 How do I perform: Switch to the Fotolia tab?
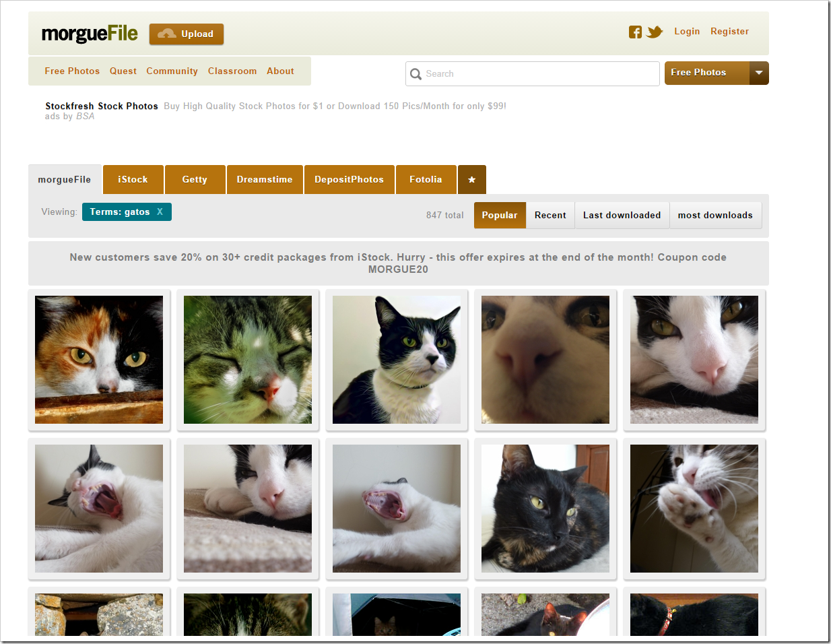[426, 180]
